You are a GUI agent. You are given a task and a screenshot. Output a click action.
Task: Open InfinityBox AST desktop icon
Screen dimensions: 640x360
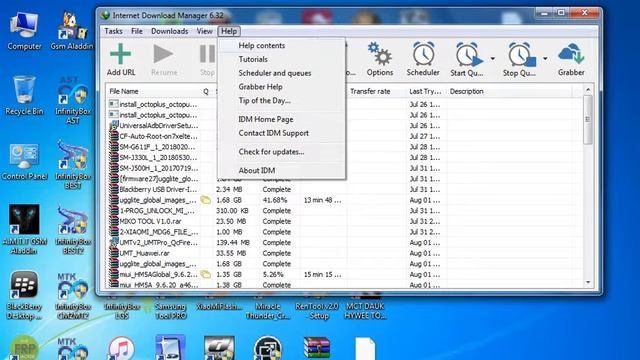click(x=73, y=100)
